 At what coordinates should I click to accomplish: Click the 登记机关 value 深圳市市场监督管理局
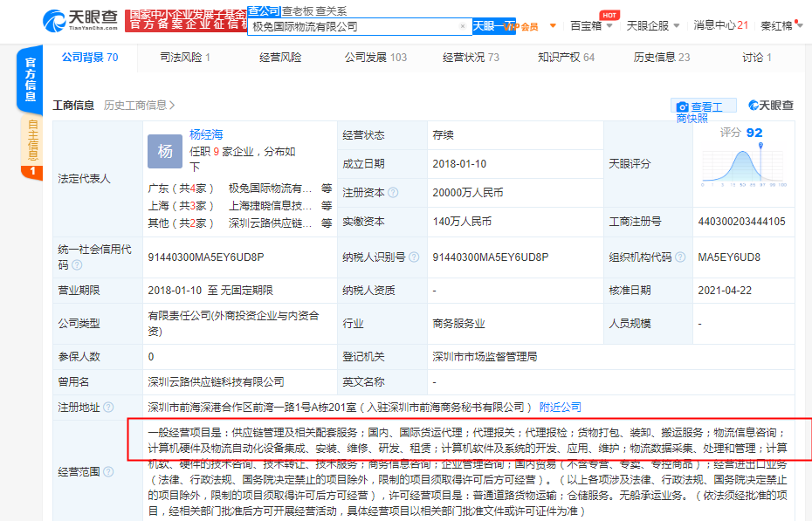[485, 356]
